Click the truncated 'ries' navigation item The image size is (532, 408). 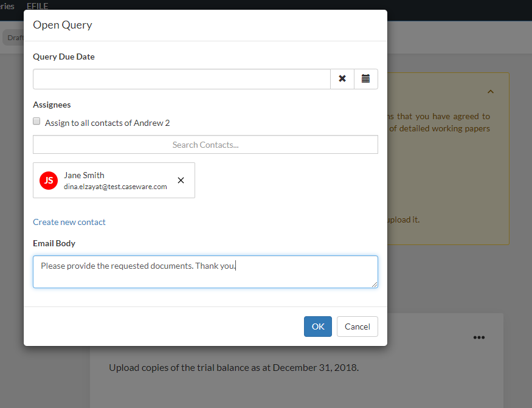[x=7, y=6]
